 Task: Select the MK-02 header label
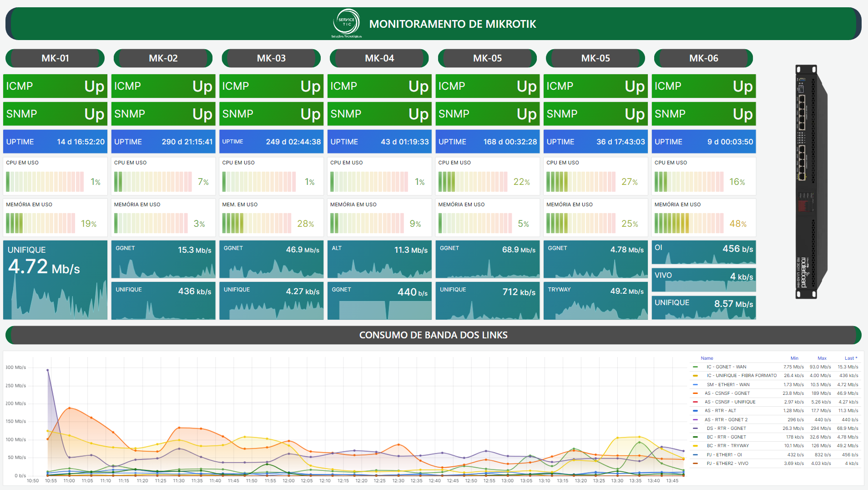pyautogui.click(x=163, y=58)
